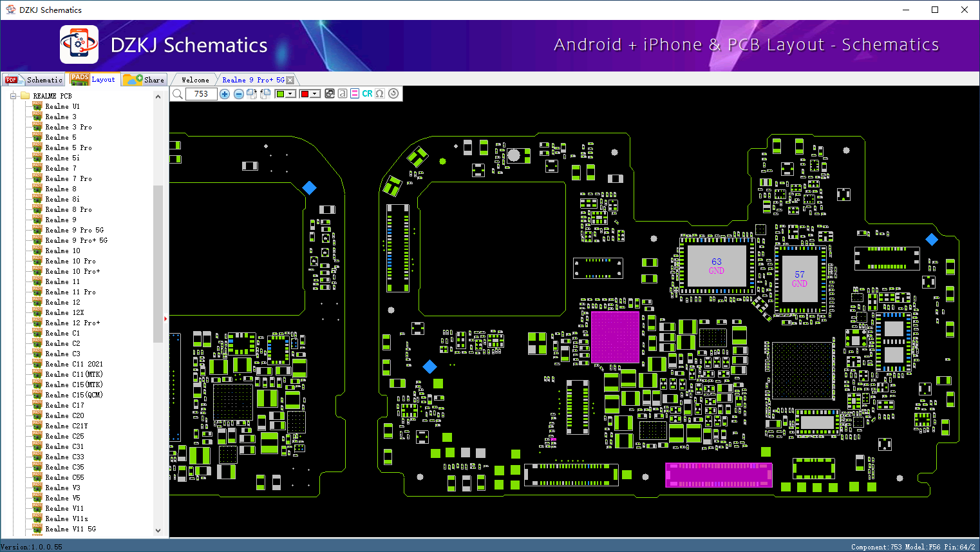Click the component search field showing 753
980x552 pixels.
point(201,94)
